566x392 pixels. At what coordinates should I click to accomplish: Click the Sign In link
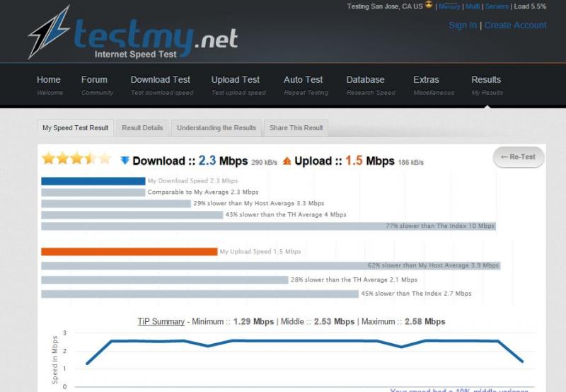(x=463, y=25)
